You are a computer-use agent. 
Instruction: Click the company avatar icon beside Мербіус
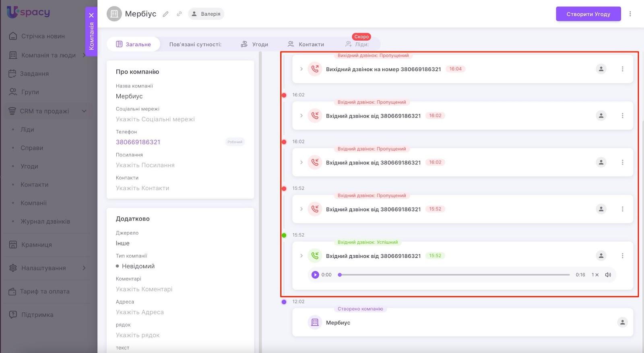(114, 14)
